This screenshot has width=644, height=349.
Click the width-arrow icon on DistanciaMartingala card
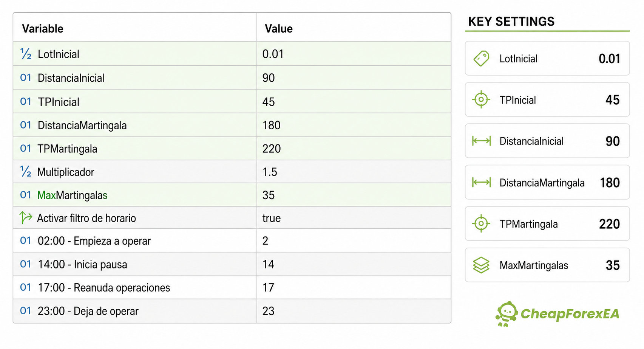[482, 183]
